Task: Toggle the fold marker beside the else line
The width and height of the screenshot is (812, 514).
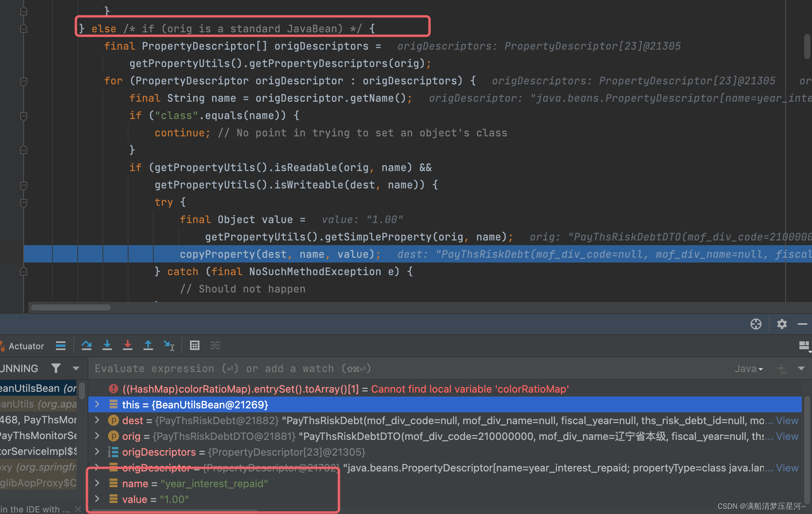Action: point(24,29)
